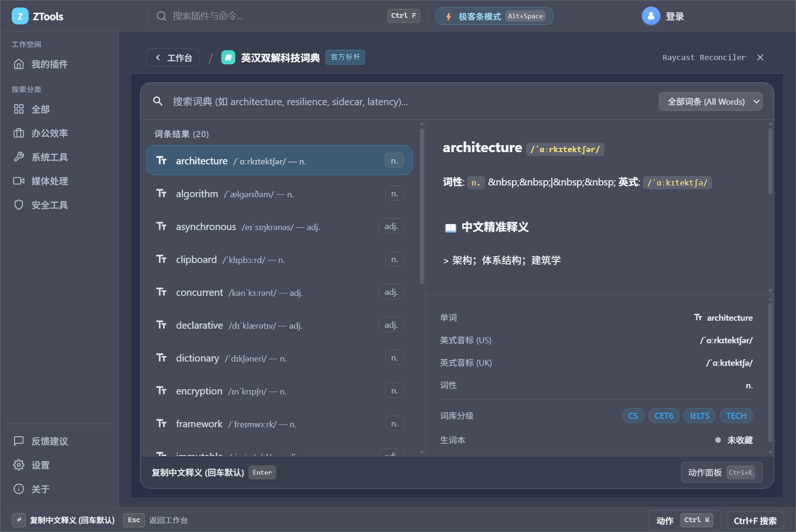Image resolution: width=796 pixels, height=532 pixels.
Task: Open 我的插件 in the sidebar
Action: click(x=59, y=64)
